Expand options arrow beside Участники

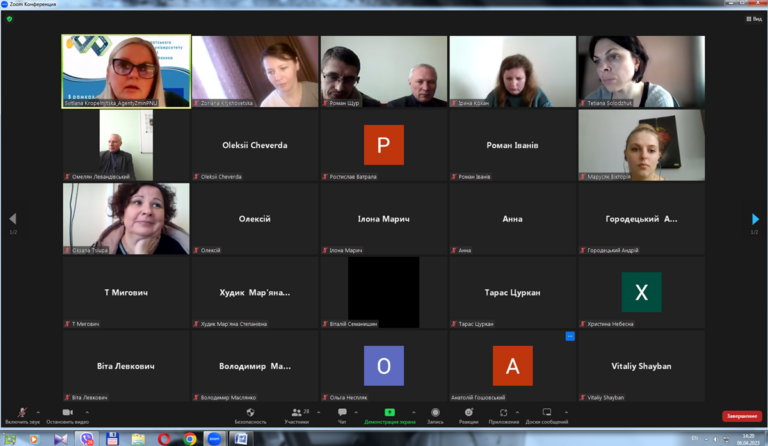click(318, 412)
